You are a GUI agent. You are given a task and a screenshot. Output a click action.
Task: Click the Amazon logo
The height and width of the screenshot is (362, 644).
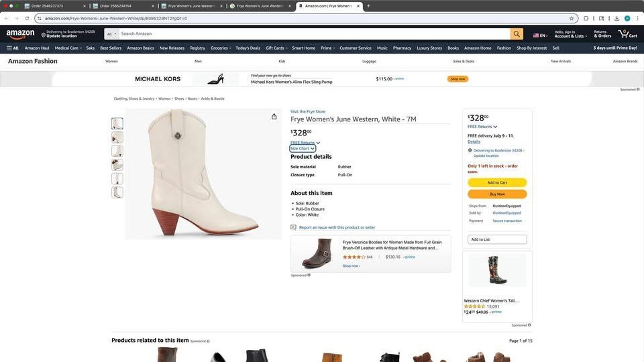pos(20,34)
